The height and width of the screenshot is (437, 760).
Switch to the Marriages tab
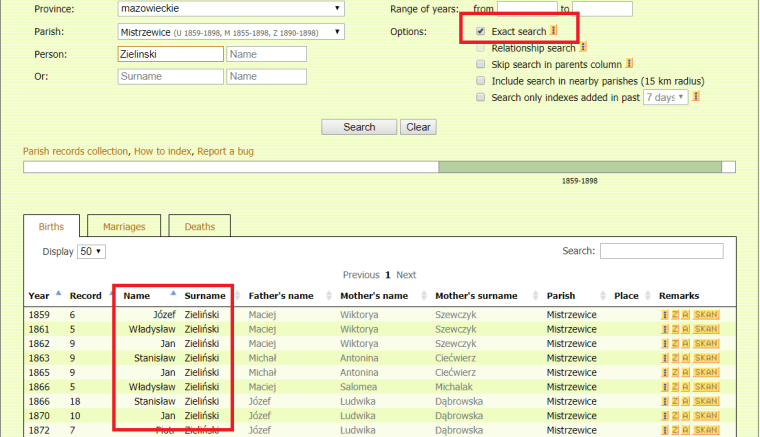[x=124, y=227]
